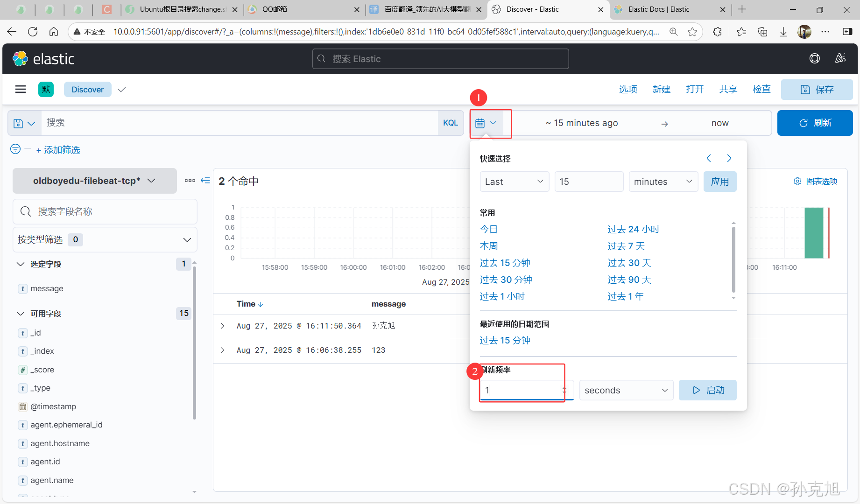Viewport: 860px width, 504px height.
Task: Open the 共享 menu item
Action: (x=728, y=89)
